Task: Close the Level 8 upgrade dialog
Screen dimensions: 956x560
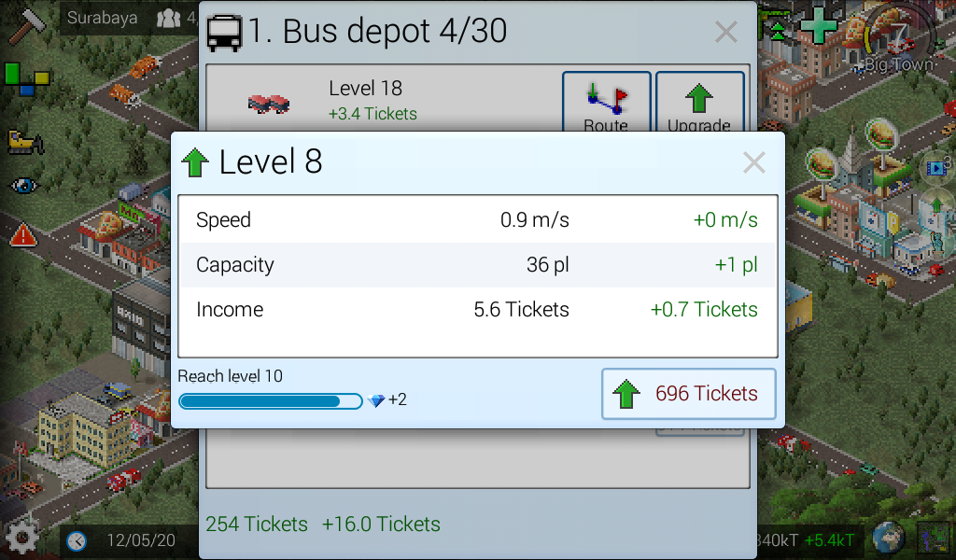Action: (x=754, y=162)
